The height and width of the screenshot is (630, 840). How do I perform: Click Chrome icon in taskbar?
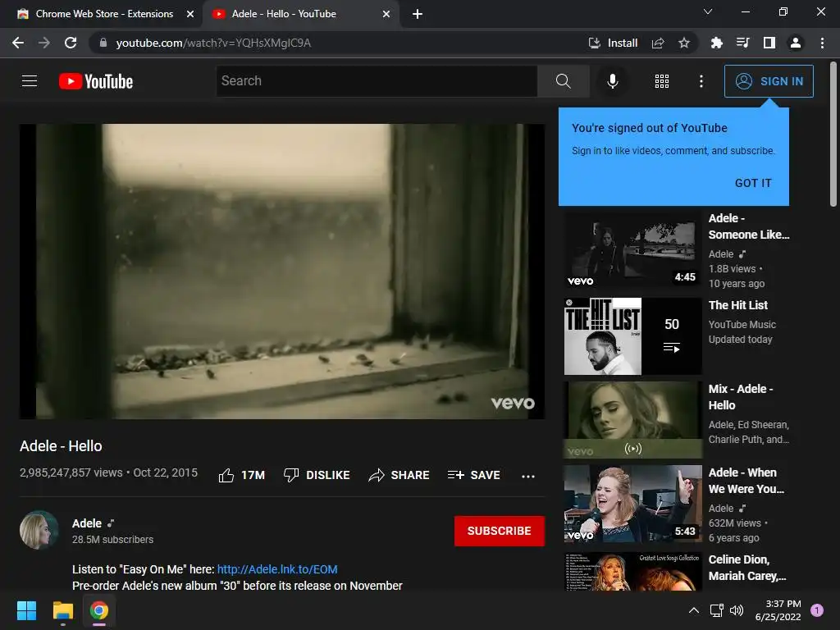99,610
